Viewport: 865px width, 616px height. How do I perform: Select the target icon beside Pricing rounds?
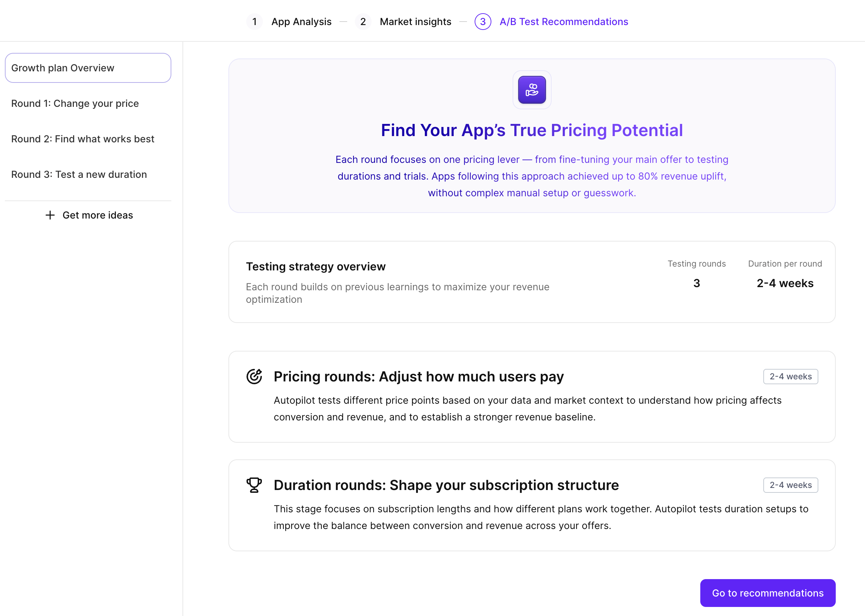tap(254, 376)
